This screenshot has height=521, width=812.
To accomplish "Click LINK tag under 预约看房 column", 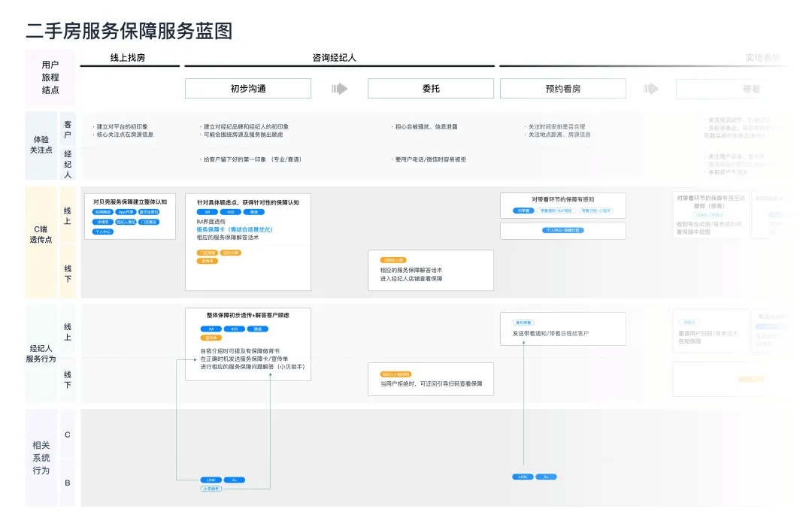I will click(x=523, y=477).
